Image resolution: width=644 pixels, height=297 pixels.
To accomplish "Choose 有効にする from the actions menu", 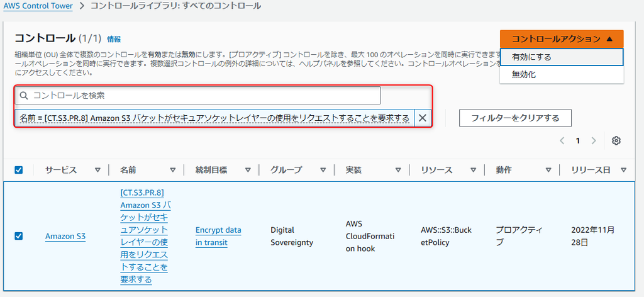I will [x=562, y=57].
